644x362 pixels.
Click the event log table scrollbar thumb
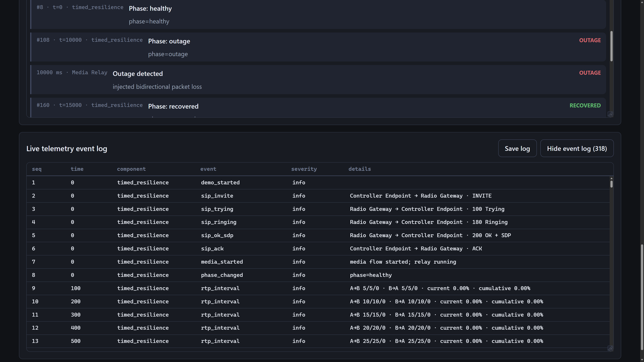point(611,184)
